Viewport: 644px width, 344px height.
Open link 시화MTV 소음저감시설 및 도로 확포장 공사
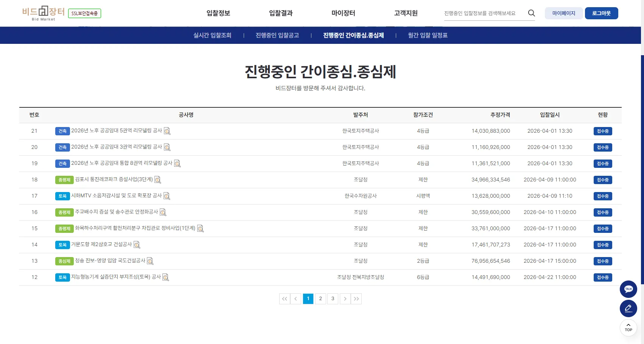(117, 196)
